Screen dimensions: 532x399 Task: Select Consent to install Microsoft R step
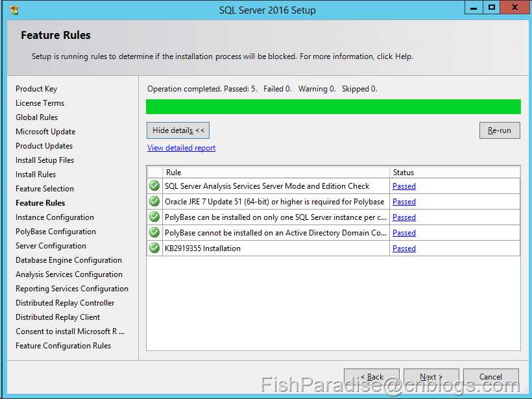pos(70,331)
